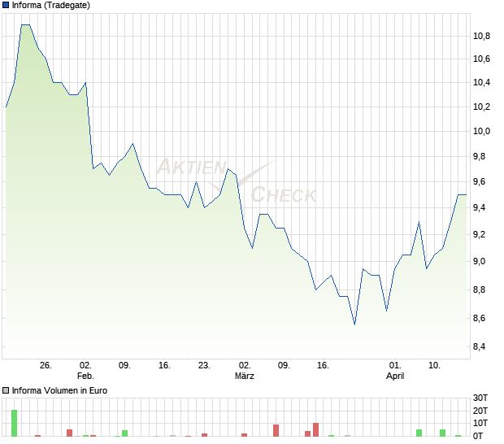The width and height of the screenshot is (504, 444).
Task: Click the gray volume legend square
Action: (6, 390)
